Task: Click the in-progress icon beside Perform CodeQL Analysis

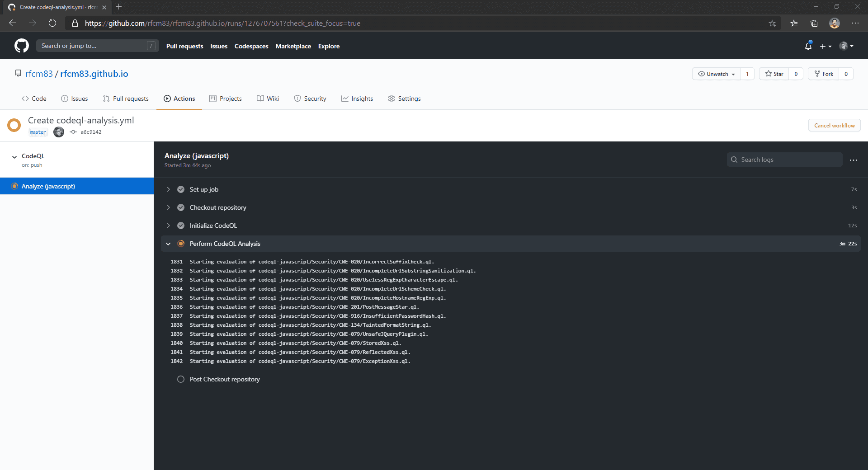Action: click(x=181, y=244)
